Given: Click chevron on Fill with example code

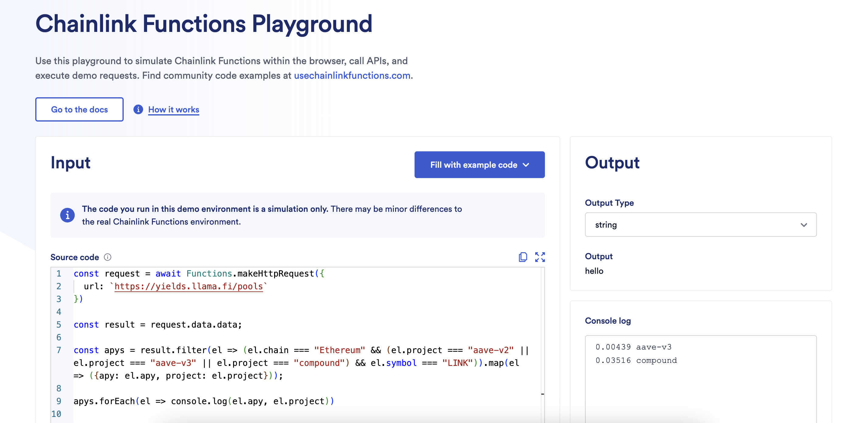Looking at the screenshot, I should 526,165.
